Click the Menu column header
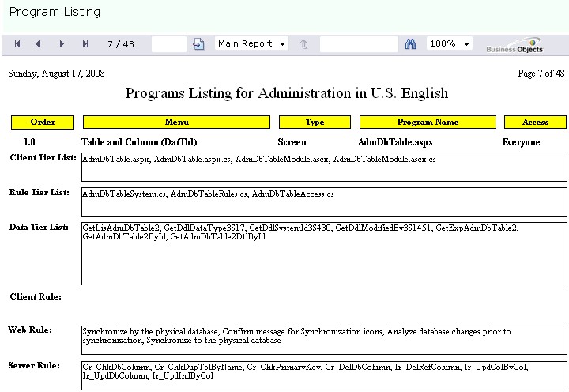This screenshot has height=392, width=569. [x=177, y=122]
